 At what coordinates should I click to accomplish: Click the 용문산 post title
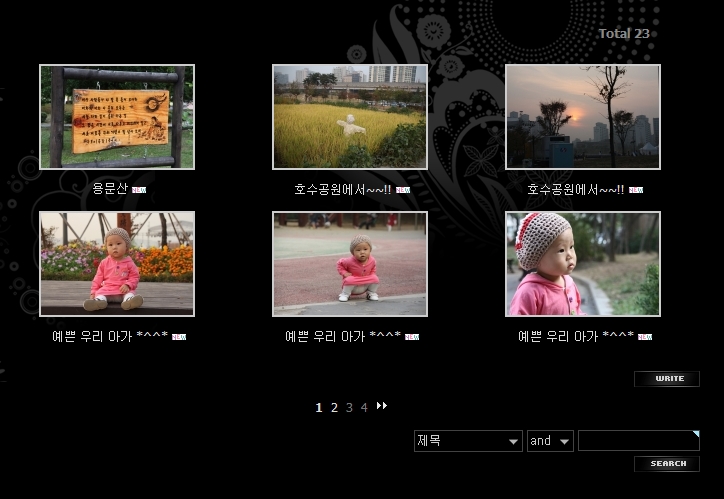point(110,188)
